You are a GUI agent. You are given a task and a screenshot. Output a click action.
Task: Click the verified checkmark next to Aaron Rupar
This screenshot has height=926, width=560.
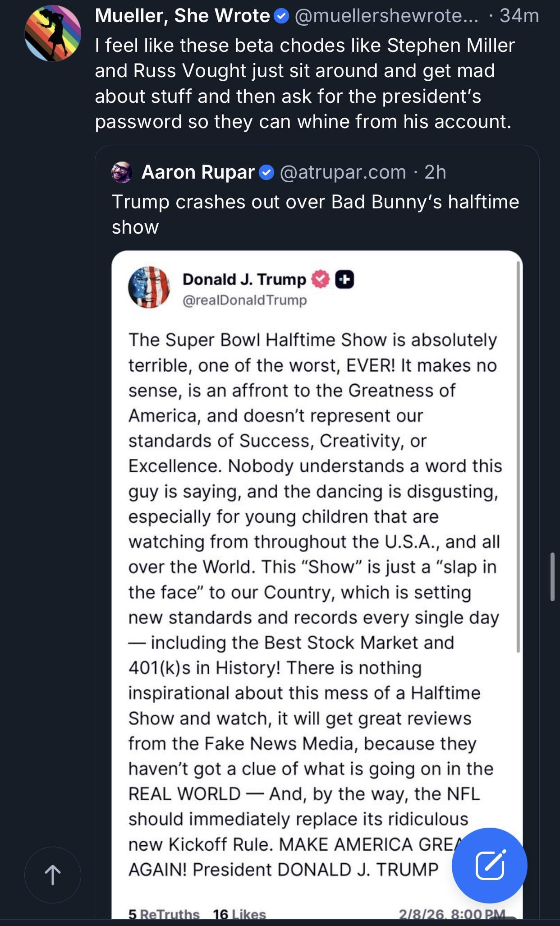point(266,172)
